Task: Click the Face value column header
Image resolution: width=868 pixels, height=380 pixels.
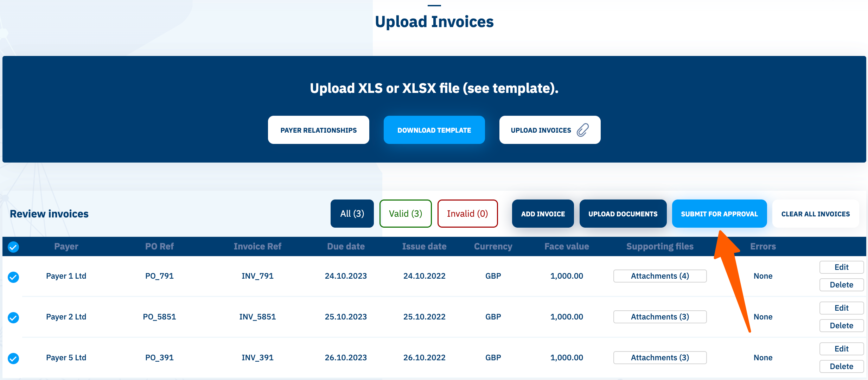Action: click(x=567, y=246)
